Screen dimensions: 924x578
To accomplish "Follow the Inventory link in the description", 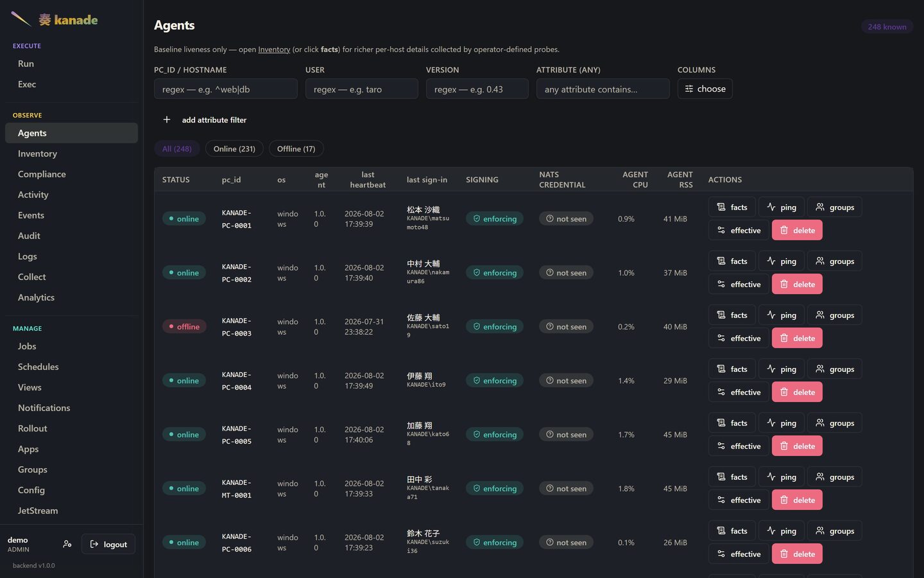I will tap(274, 49).
